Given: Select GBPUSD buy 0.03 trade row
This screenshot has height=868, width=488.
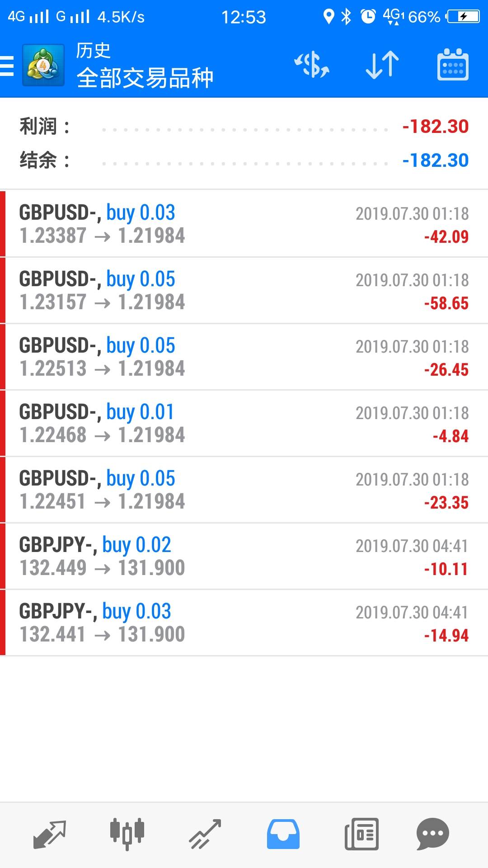Looking at the screenshot, I should [x=244, y=224].
